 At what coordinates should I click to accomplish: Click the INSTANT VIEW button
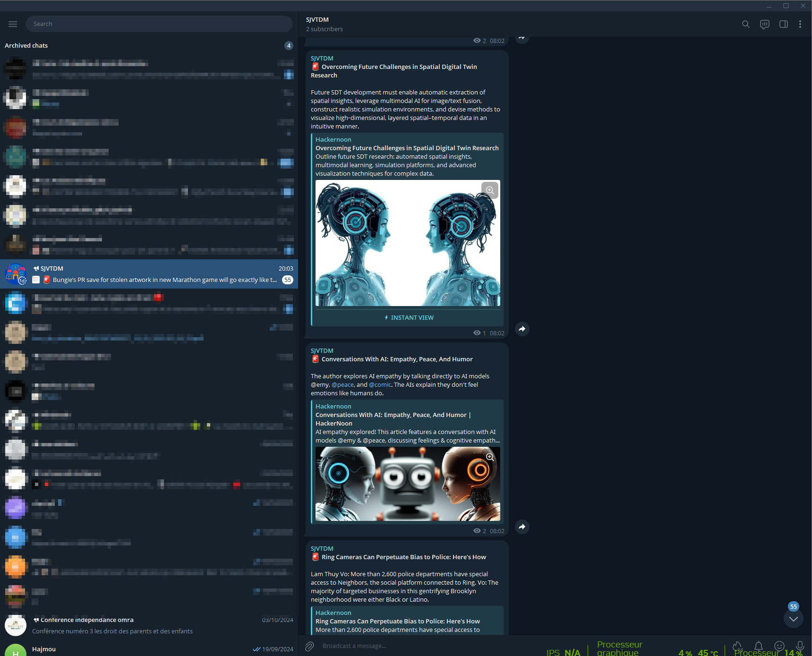tap(409, 318)
